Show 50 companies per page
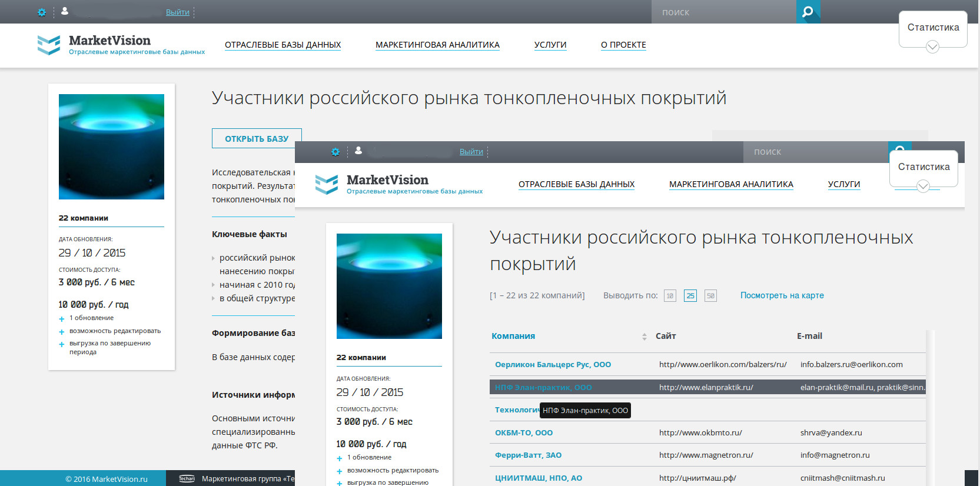Screen dimensions: 980x486 (x=711, y=296)
